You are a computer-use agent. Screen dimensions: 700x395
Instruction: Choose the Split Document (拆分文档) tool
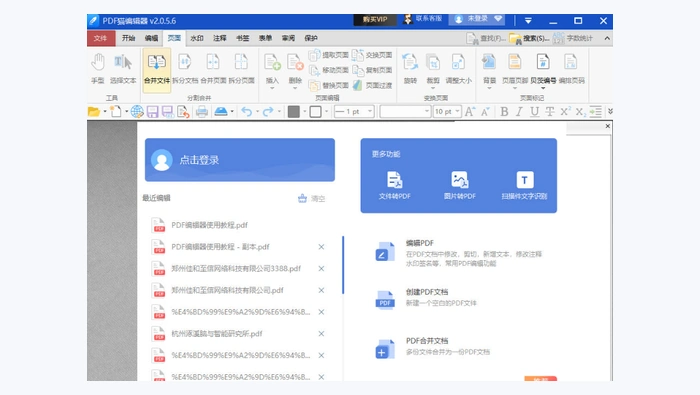(185, 68)
